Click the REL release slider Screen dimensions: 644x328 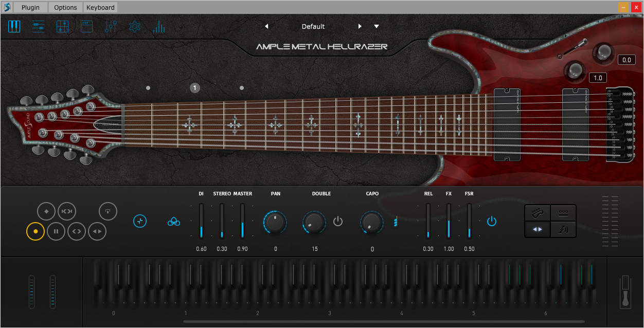tap(428, 221)
